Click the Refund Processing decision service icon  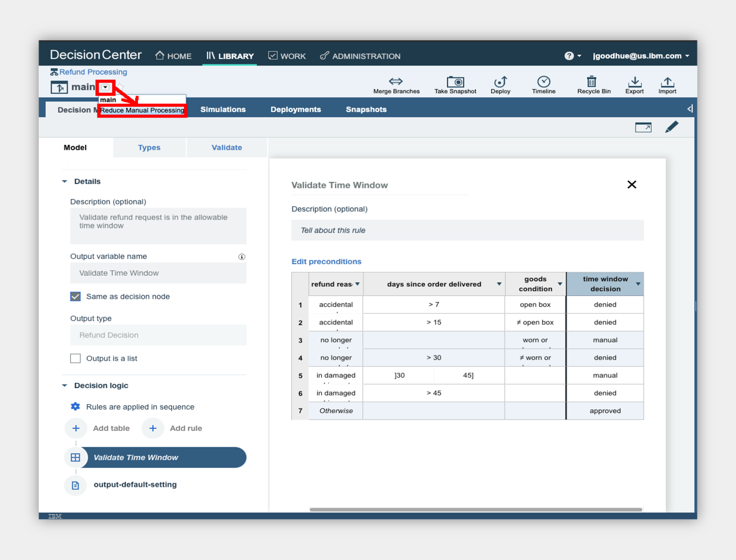(54, 72)
